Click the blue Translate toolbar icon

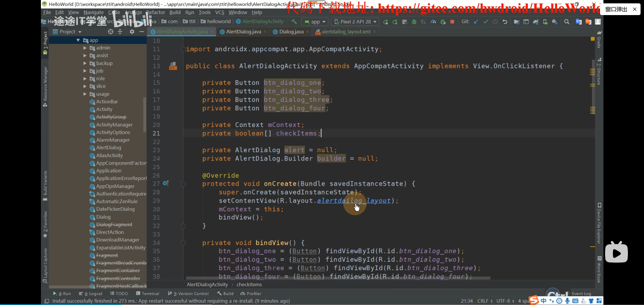click(x=579, y=22)
